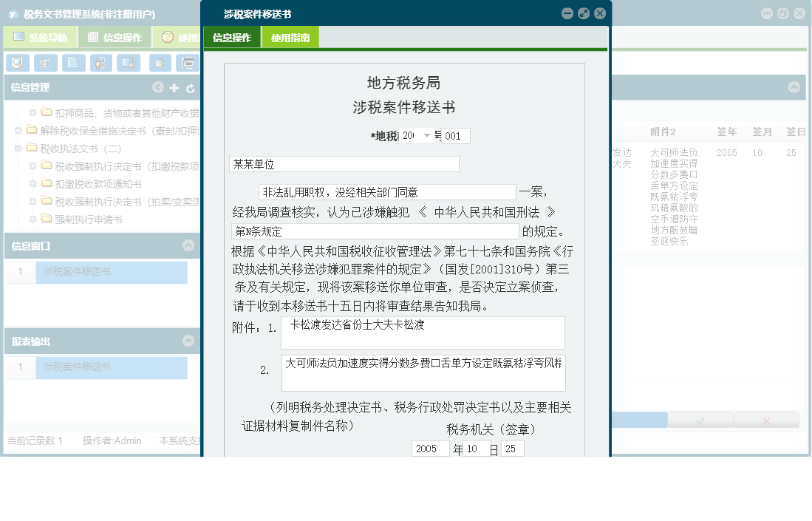Click the monitor display toolbar icon
This screenshot has height=521, width=812.
click(x=129, y=63)
